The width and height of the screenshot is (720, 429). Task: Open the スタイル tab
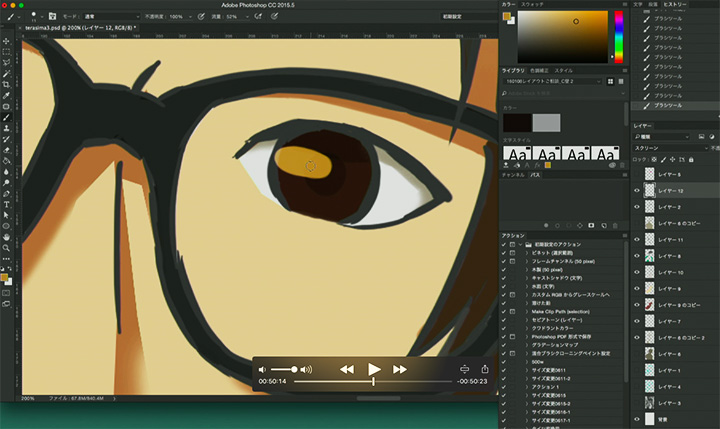[x=563, y=70]
